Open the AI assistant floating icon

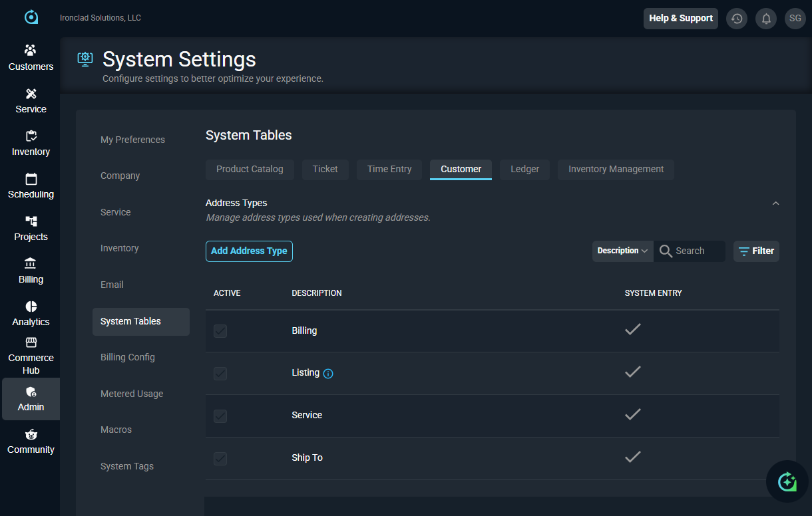(787, 481)
